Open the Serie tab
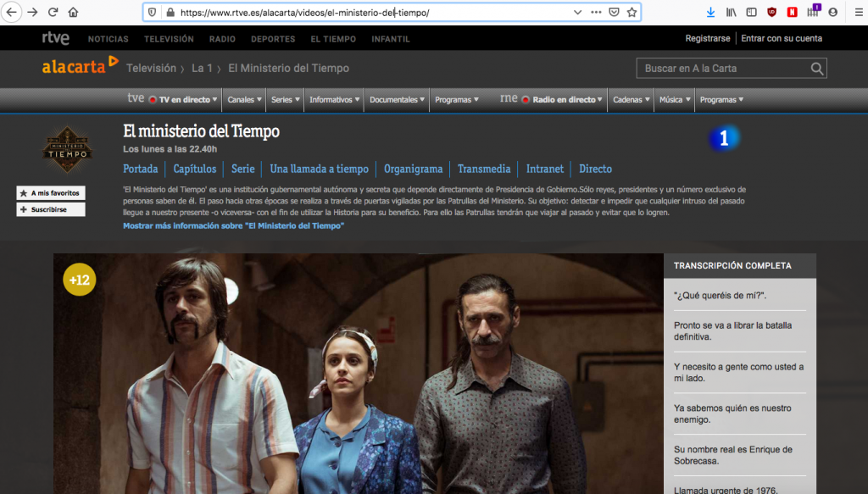Viewport: 868px width, 494px height. [243, 169]
